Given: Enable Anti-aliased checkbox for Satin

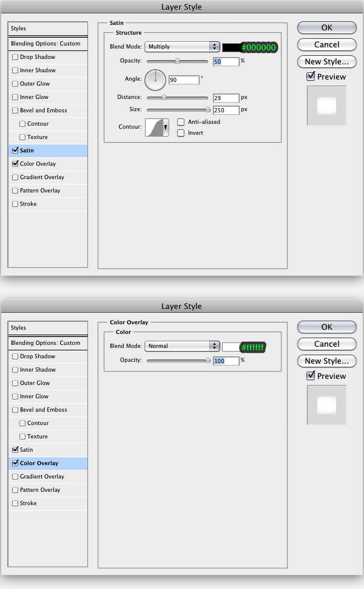Looking at the screenshot, I should (181, 121).
